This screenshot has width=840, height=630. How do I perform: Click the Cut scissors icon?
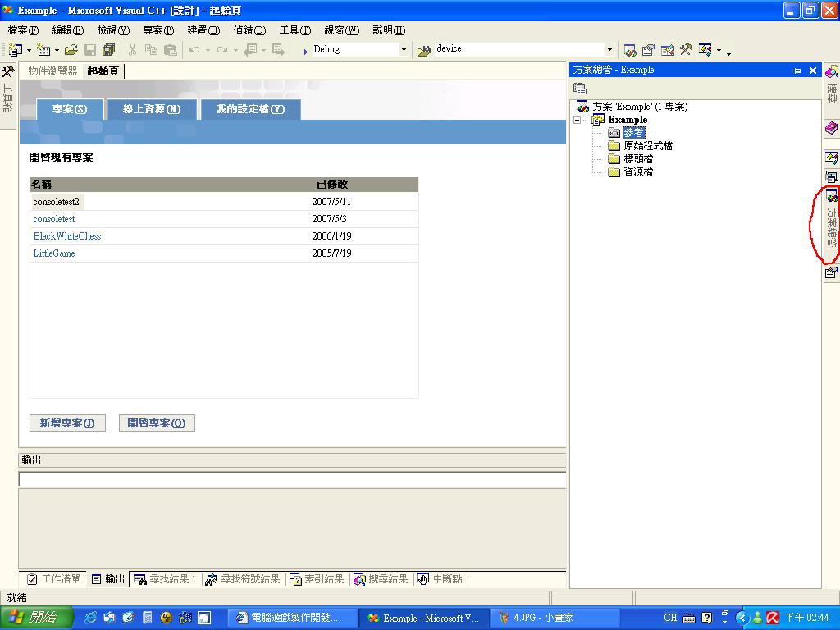[x=132, y=50]
